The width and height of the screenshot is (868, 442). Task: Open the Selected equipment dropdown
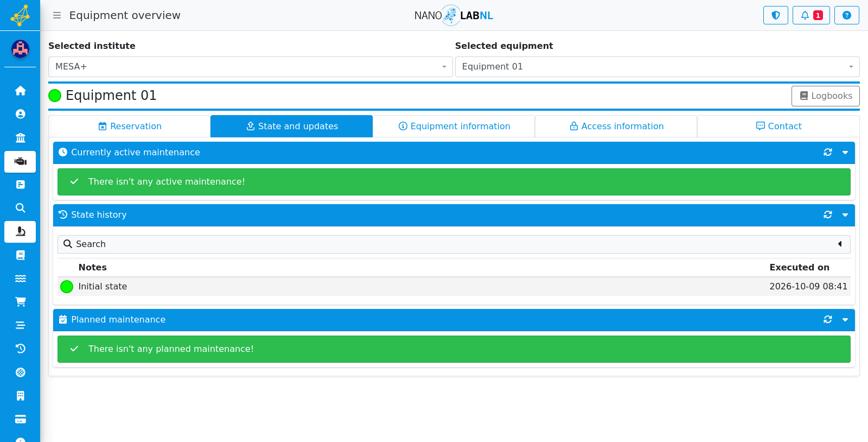pyautogui.click(x=658, y=67)
